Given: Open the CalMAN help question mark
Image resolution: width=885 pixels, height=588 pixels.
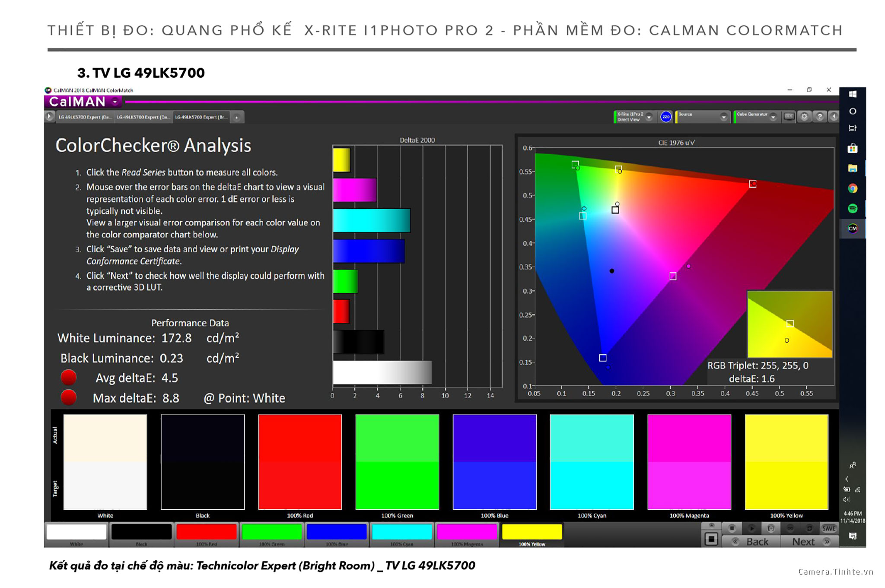Looking at the screenshot, I should [819, 117].
